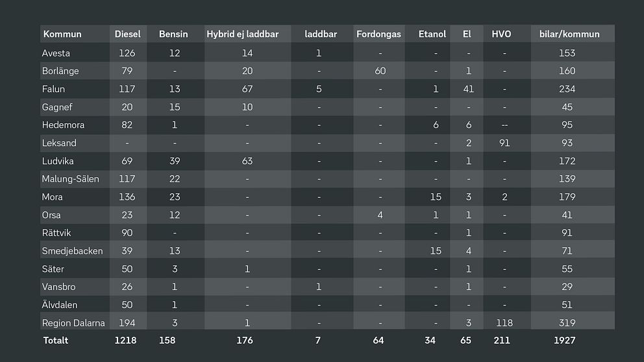This screenshot has height=362, width=644.
Task: Click the Totalt row label
Action: click(x=56, y=340)
